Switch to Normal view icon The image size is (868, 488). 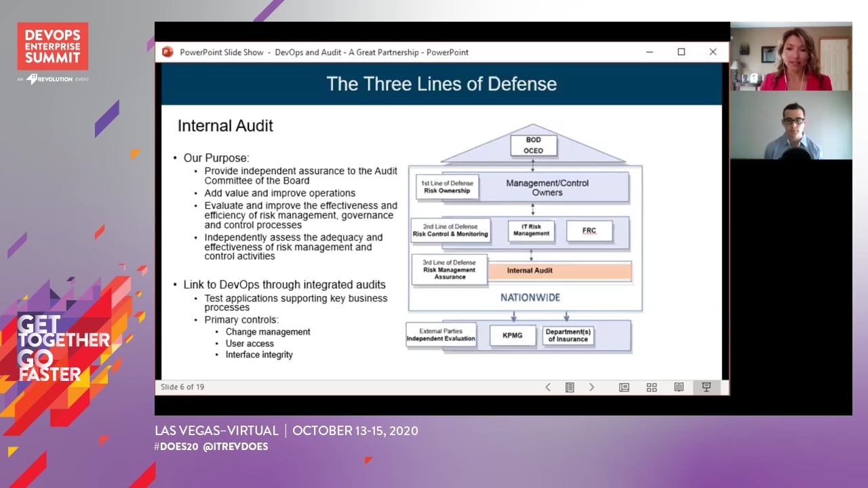click(x=624, y=387)
